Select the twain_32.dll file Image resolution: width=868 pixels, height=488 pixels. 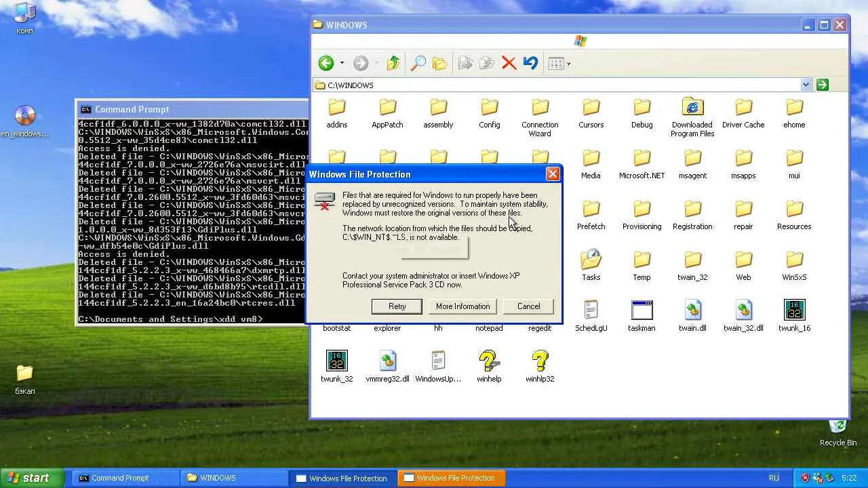coord(743,317)
